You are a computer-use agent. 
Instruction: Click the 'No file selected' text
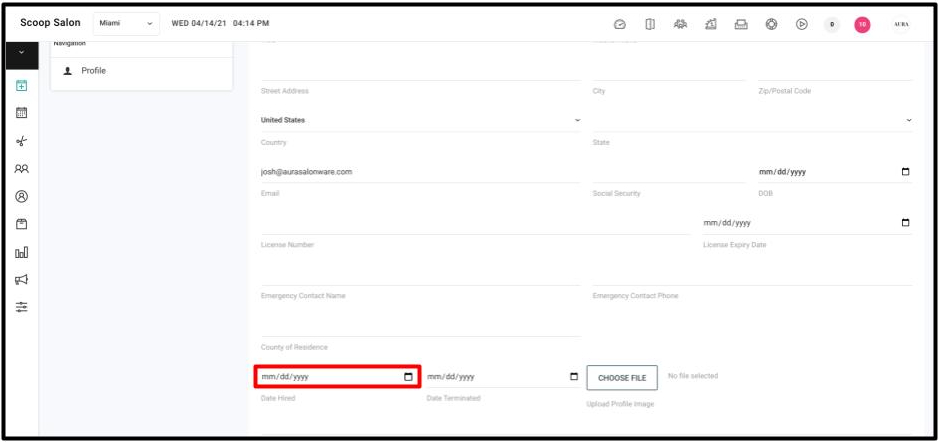(x=692, y=376)
